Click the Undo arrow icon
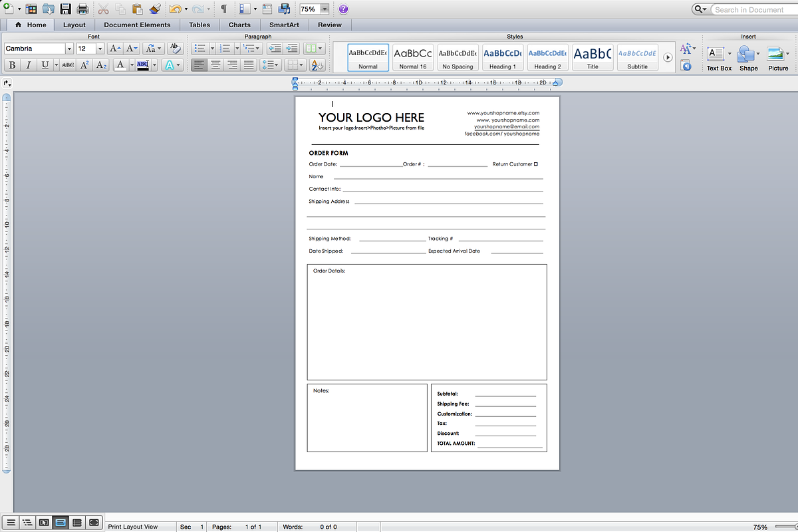798x532 pixels. click(175, 9)
